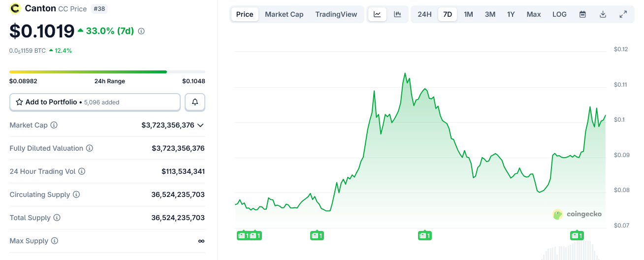Switch to line chart view
644x260 pixels.
[x=377, y=14]
